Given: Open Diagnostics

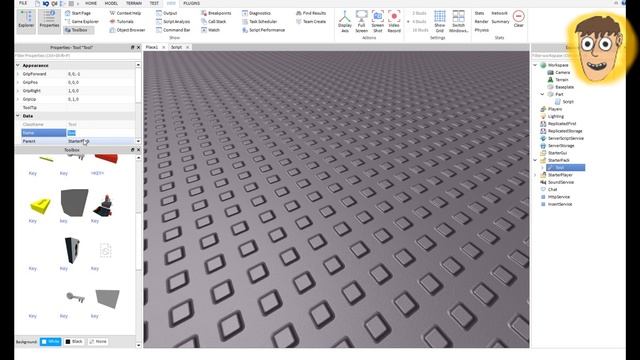Looking at the screenshot, I should tap(256, 13).
